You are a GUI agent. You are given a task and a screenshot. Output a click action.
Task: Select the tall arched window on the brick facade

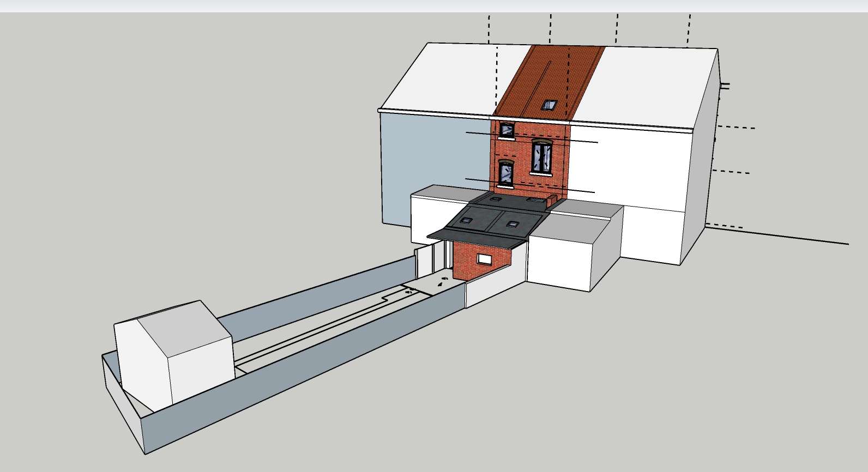coord(541,157)
